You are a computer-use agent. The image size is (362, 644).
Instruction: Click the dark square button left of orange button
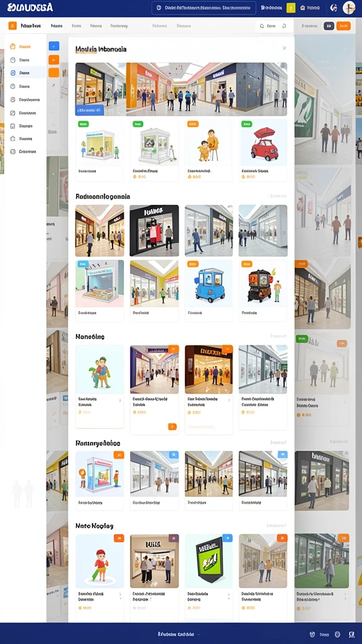pos(329,26)
